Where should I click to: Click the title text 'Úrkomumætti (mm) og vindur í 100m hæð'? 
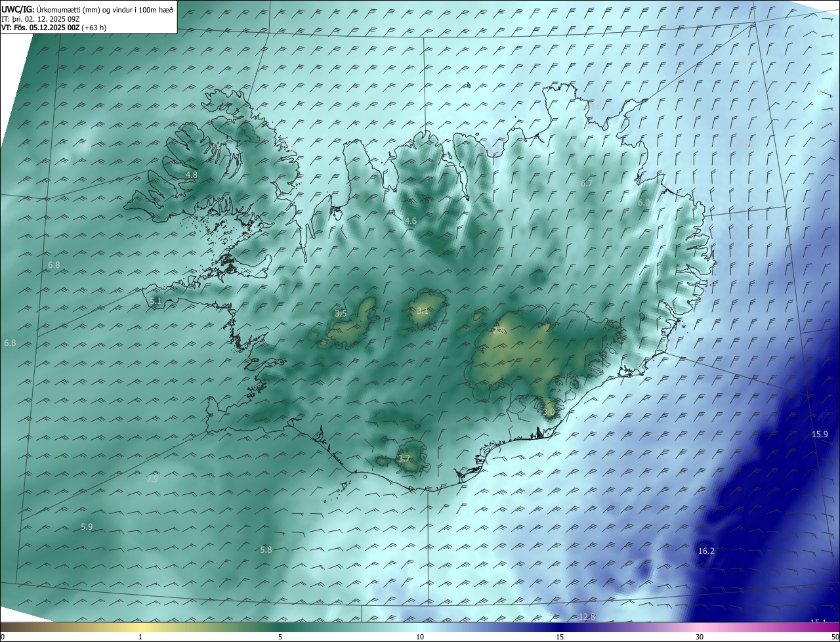click(x=104, y=9)
